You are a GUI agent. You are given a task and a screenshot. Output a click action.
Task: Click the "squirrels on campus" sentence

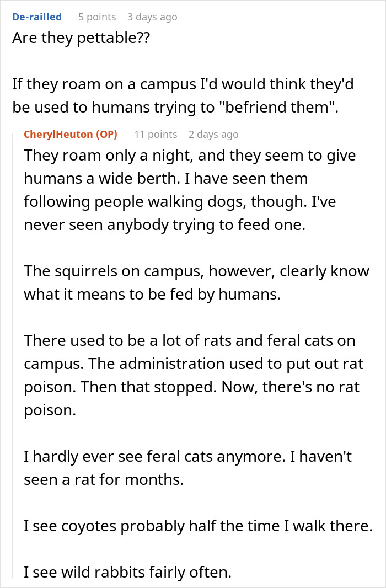[196, 271]
